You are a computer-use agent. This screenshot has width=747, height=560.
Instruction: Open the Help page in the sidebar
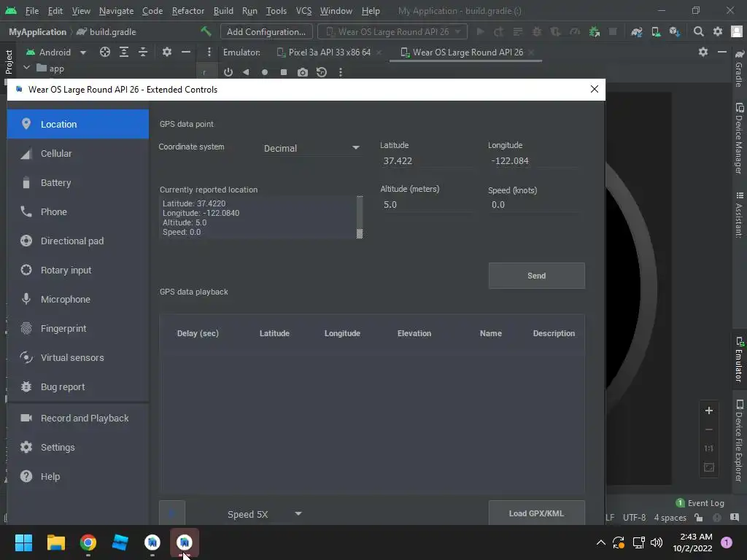pos(77,476)
